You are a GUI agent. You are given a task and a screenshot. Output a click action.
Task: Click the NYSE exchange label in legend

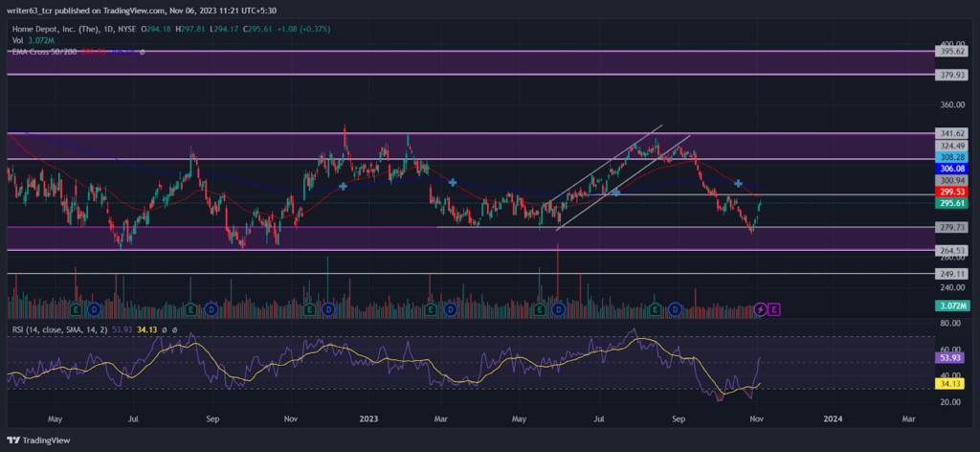tap(127, 30)
